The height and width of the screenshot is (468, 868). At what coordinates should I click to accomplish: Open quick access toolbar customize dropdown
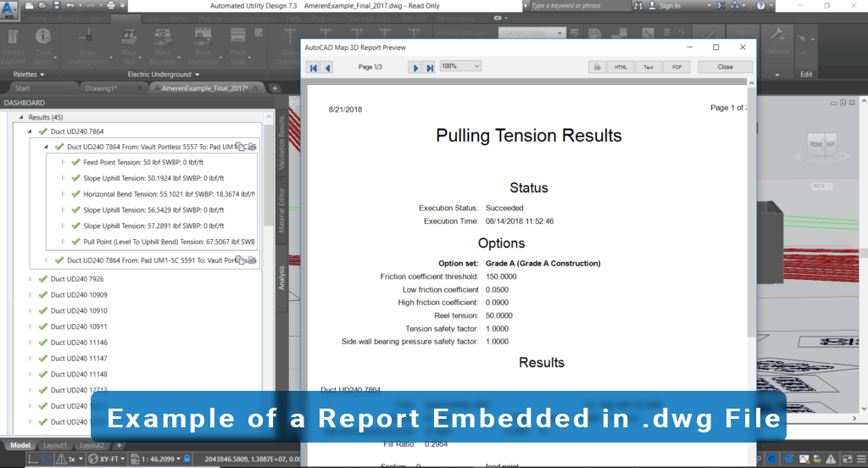[x=123, y=6]
